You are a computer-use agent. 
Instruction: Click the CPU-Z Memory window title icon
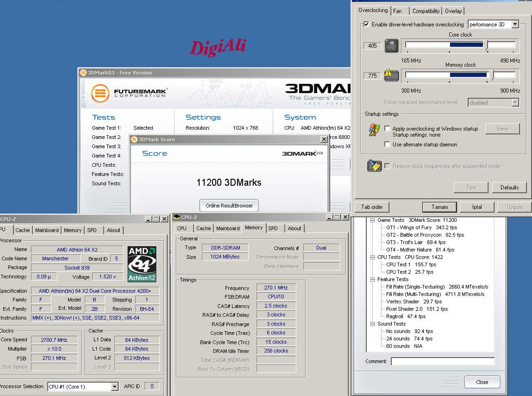pyautogui.click(x=176, y=217)
